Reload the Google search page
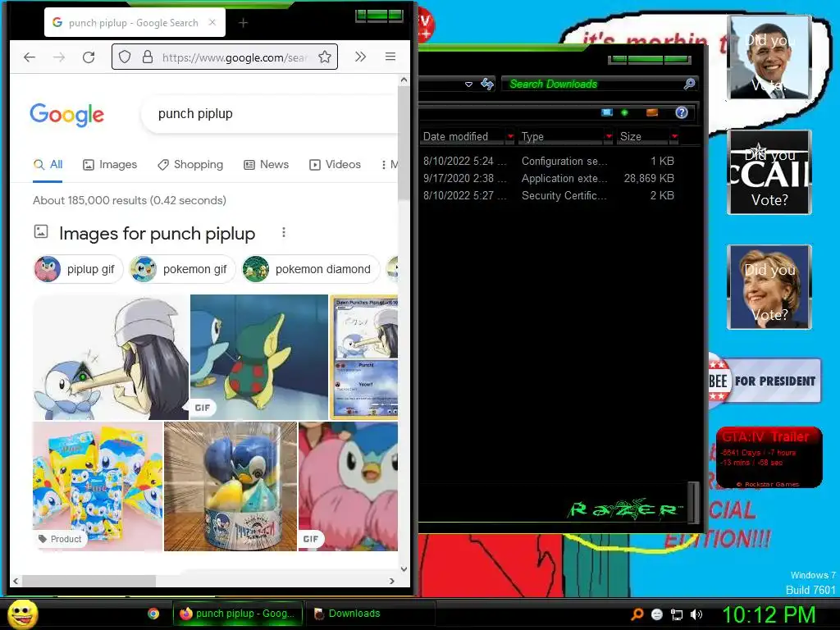This screenshot has width=840, height=630. pos(89,57)
